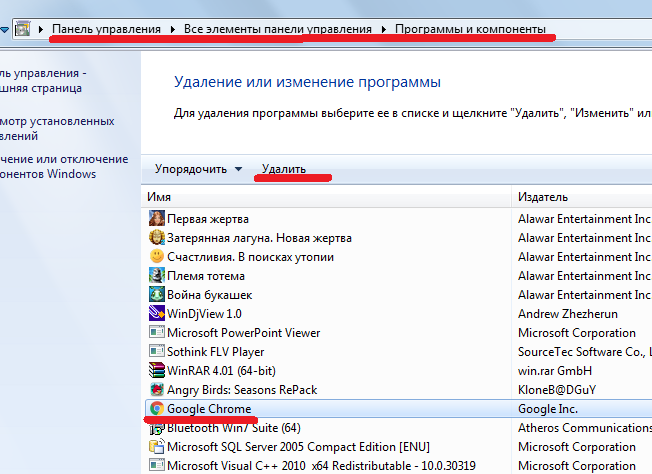This screenshot has height=474, width=652.
Task: Expand arrow after Все элементы панели управления
Action: point(384,30)
